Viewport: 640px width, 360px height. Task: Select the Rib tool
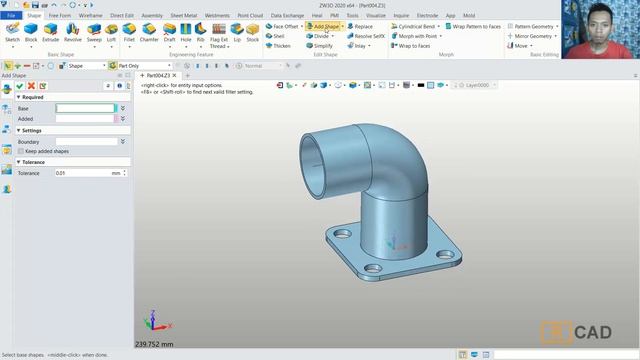tap(200, 32)
